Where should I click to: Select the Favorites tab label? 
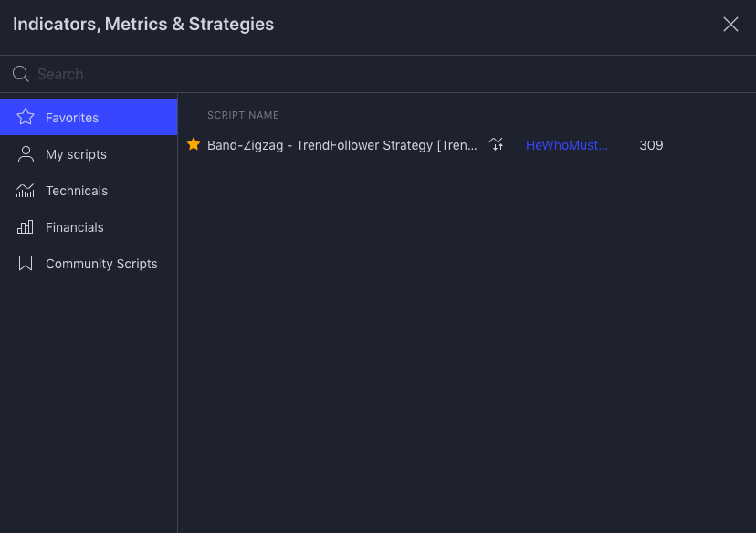pyautogui.click(x=72, y=118)
